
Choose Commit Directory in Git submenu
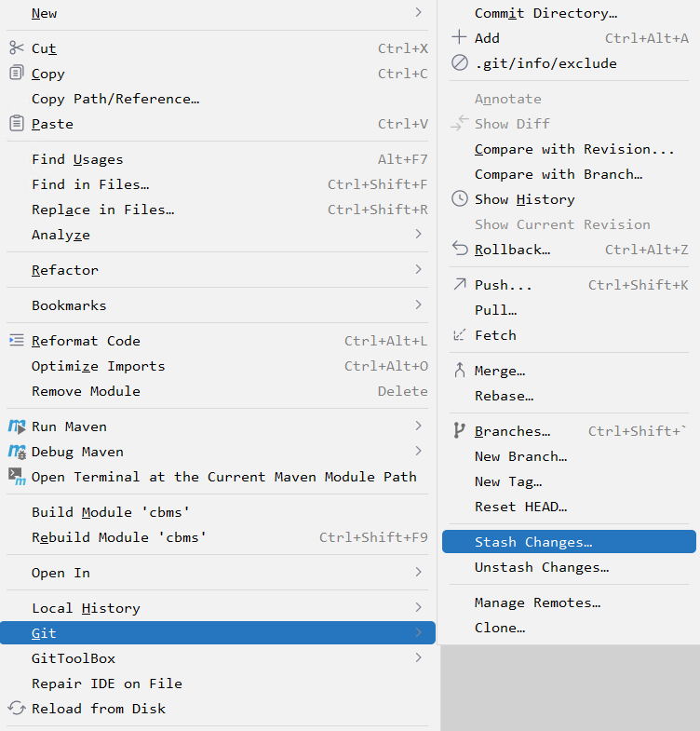(545, 13)
